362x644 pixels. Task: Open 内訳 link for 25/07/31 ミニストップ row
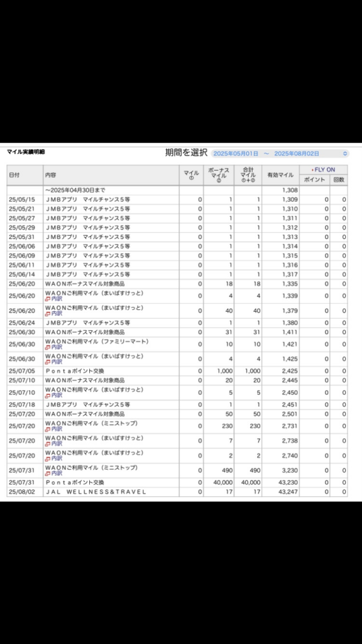pos(54,474)
